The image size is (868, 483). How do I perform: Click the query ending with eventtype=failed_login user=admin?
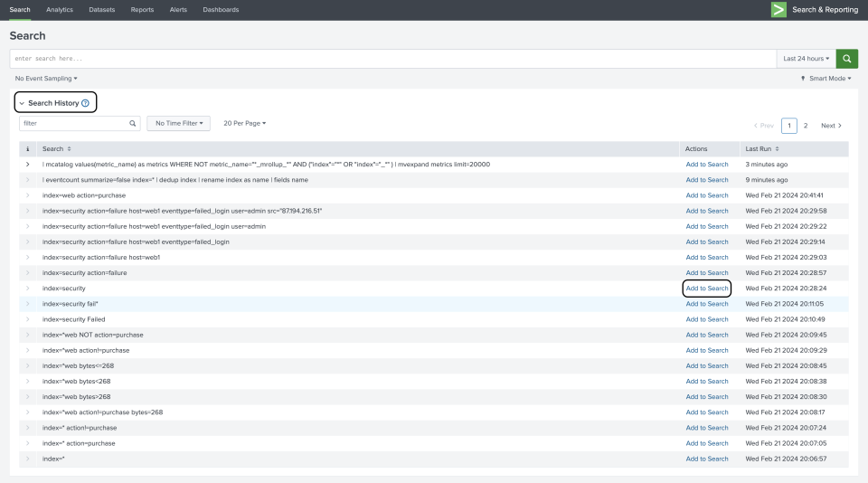click(154, 226)
